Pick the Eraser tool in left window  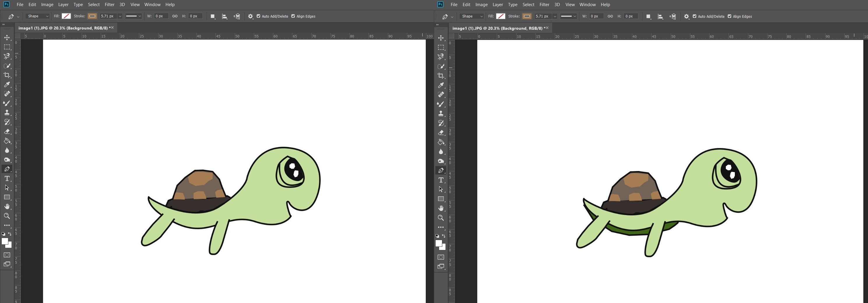click(x=7, y=131)
